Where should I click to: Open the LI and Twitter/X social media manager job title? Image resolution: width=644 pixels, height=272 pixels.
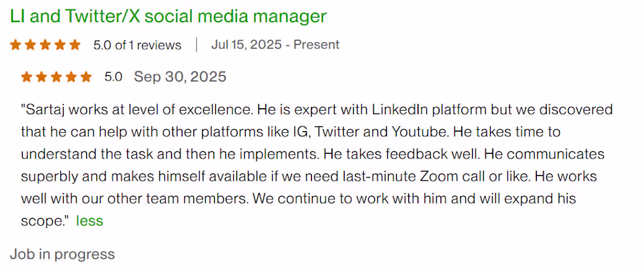tap(168, 16)
